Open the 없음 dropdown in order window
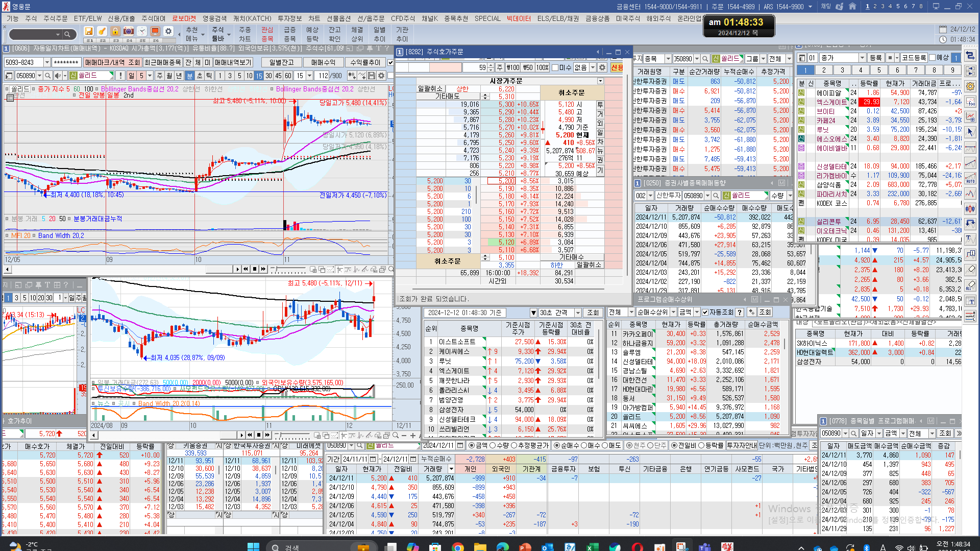Viewport: 980px width, 551px height. click(593, 67)
